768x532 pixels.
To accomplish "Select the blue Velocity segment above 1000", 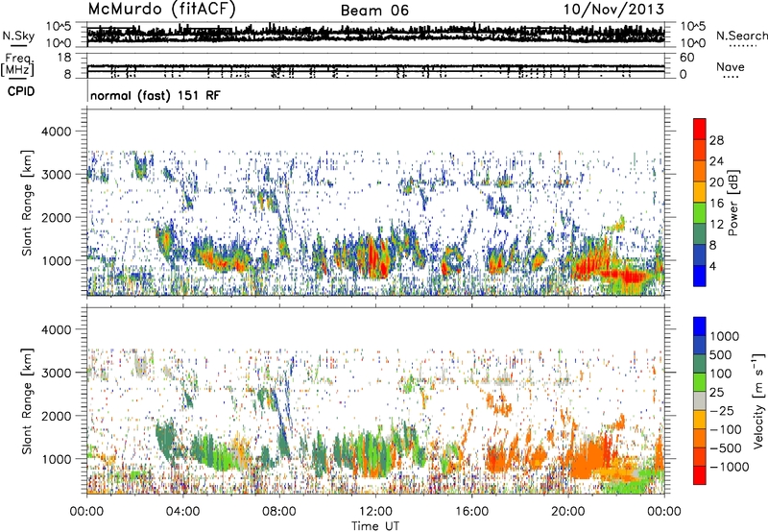I will coord(700,326).
